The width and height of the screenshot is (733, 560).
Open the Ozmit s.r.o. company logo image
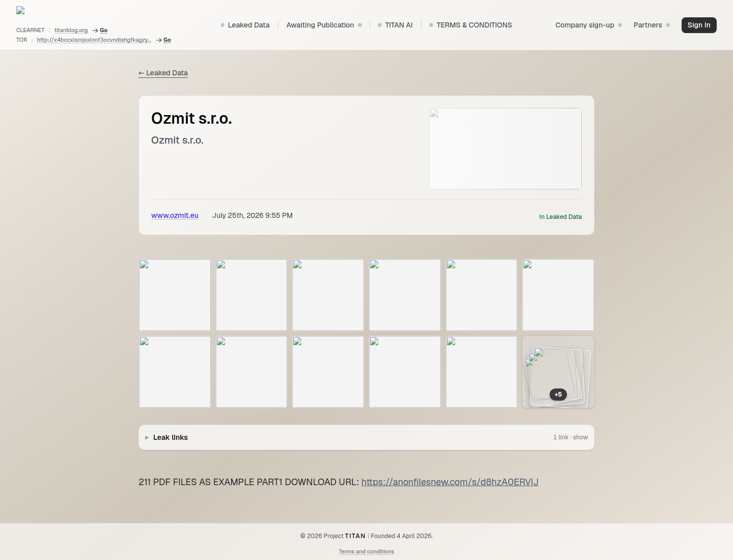click(x=505, y=149)
